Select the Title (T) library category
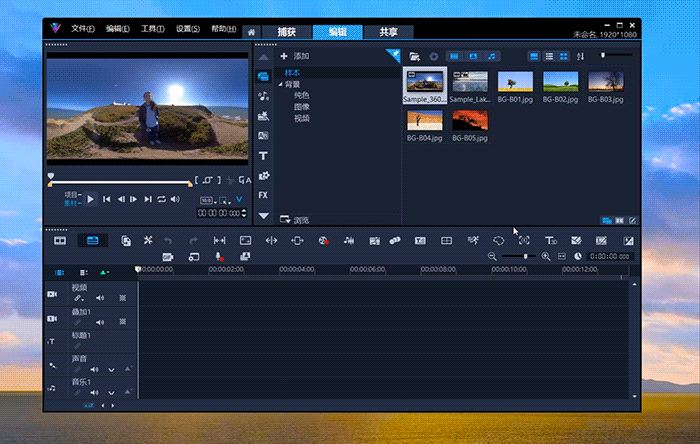The height and width of the screenshot is (444, 700). point(263,156)
